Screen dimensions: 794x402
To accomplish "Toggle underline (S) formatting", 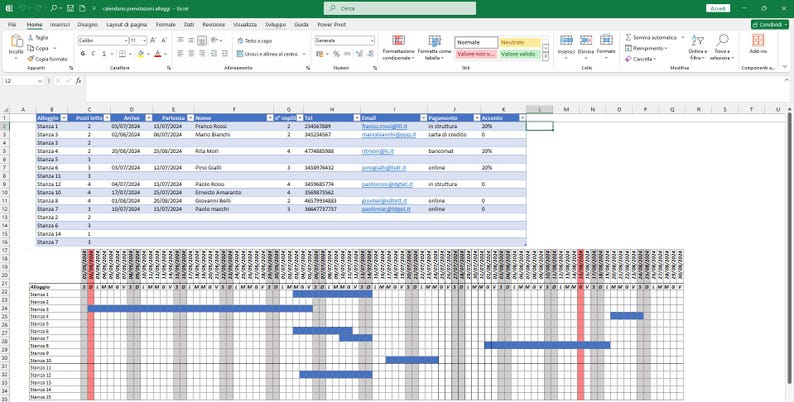I will 104,54.
